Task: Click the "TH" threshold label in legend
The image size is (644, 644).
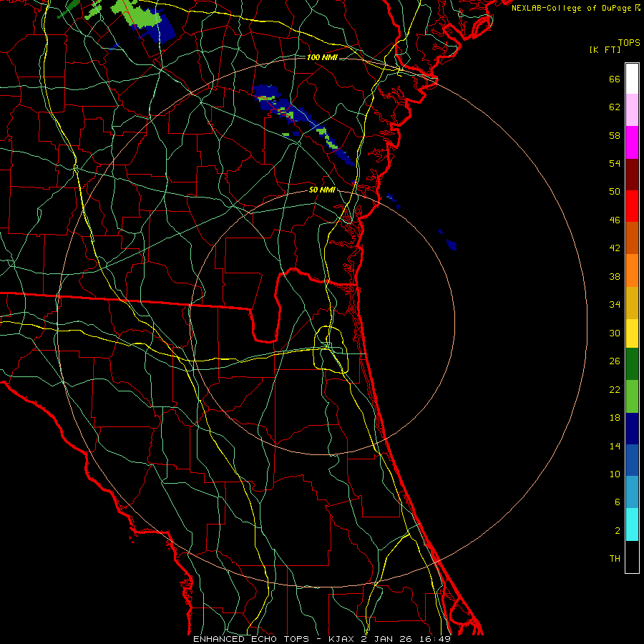Action: click(x=615, y=559)
